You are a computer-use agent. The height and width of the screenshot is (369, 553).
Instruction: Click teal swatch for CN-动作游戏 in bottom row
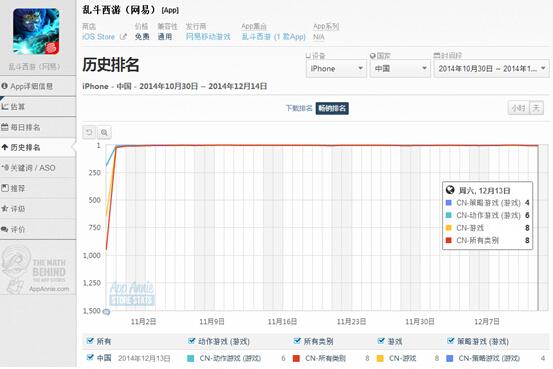point(190,358)
